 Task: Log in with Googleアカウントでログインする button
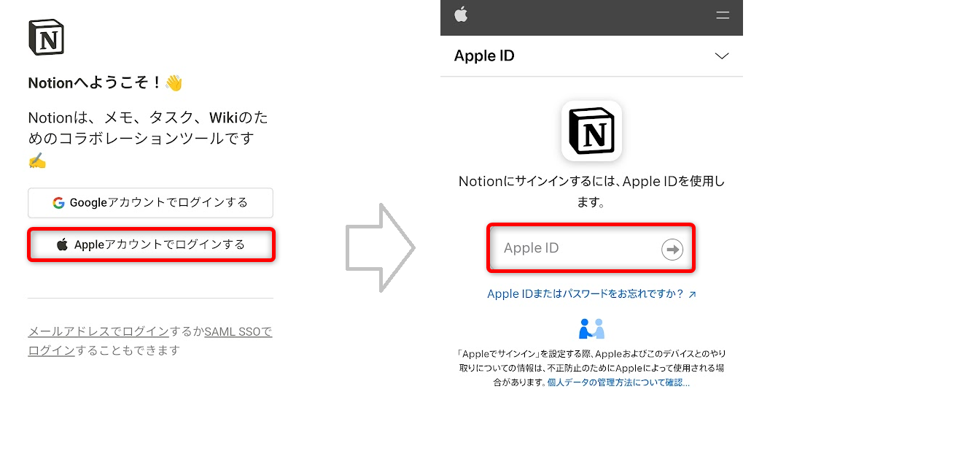coord(150,203)
